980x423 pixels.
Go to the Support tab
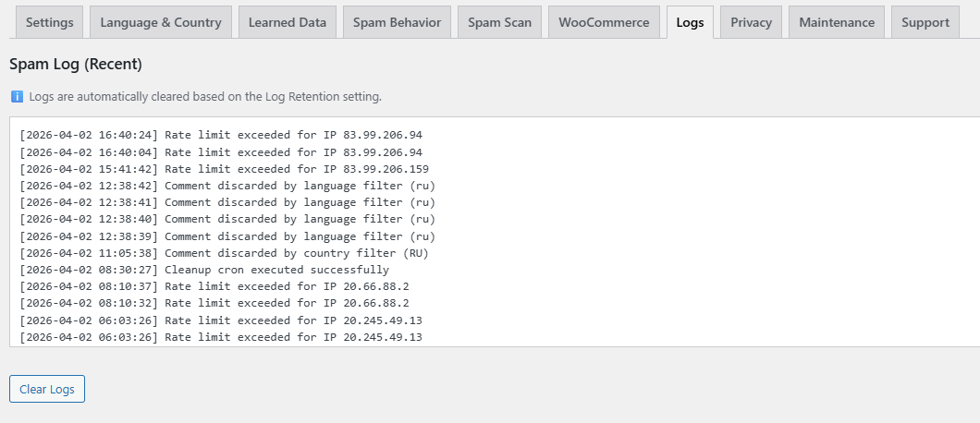pos(925,22)
